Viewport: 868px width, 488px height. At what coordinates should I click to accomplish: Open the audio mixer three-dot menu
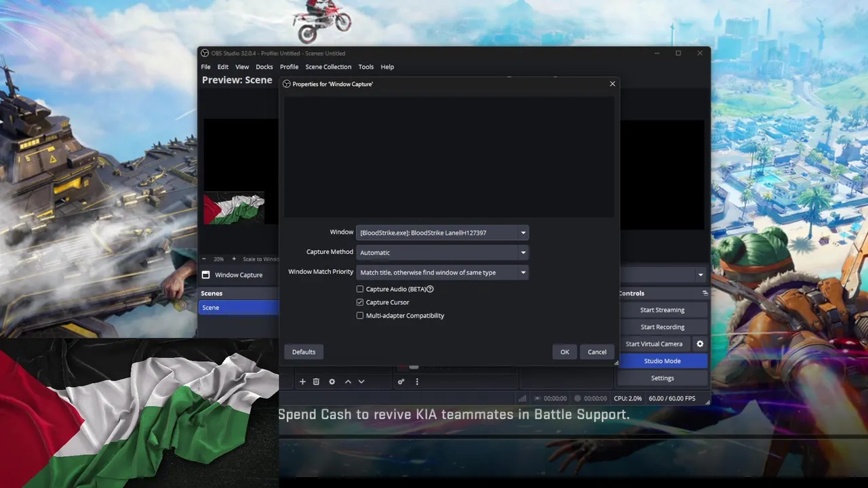click(417, 382)
